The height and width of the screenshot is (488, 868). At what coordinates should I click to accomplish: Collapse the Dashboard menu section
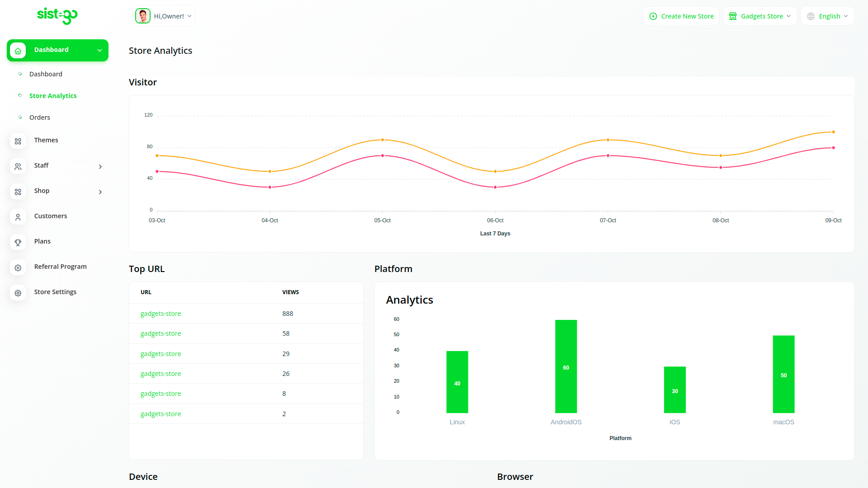coord(99,50)
